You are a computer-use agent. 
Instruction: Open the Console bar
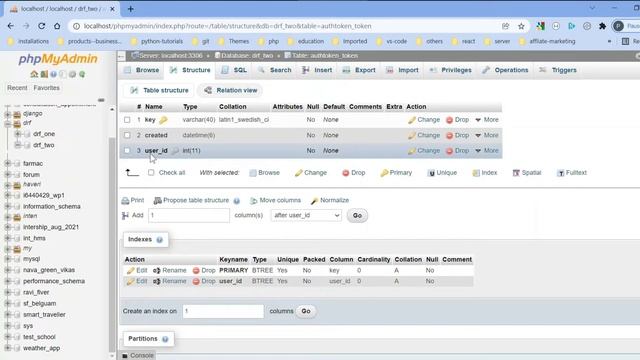click(x=138, y=356)
